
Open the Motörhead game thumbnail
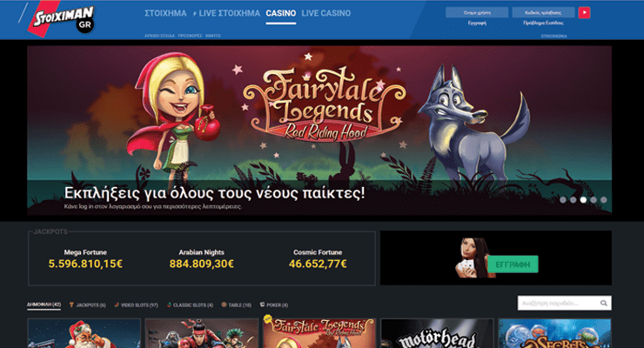(x=437, y=333)
